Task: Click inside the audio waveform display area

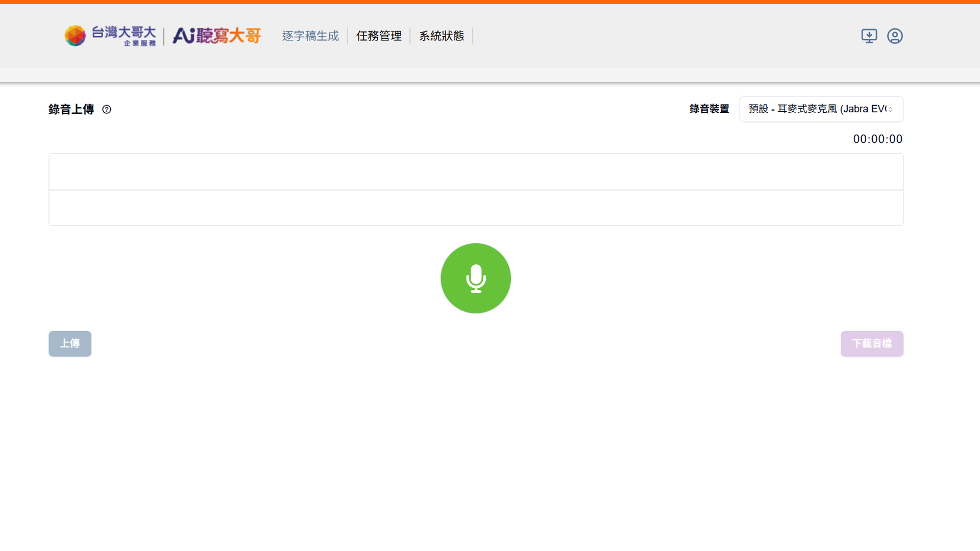Action: click(x=476, y=208)
